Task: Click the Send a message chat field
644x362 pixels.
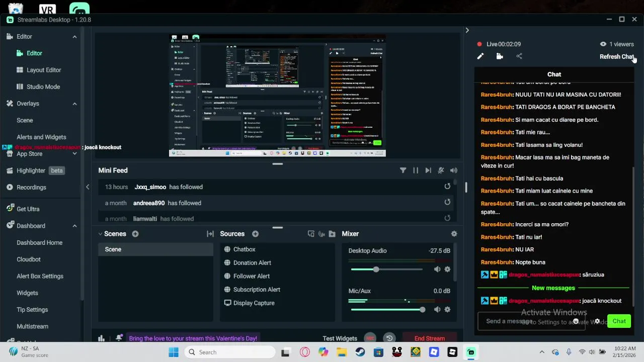Action: coord(531,321)
